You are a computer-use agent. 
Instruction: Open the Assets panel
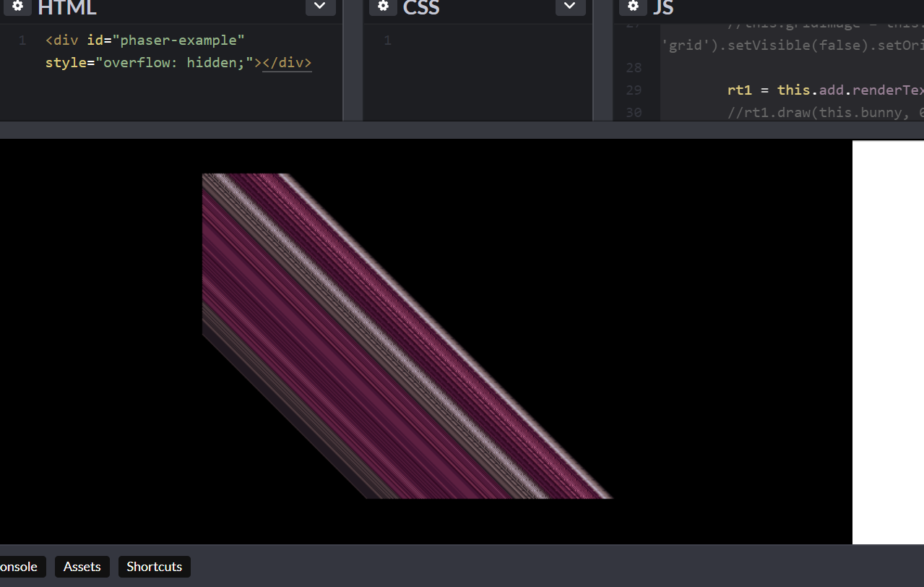click(x=82, y=567)
